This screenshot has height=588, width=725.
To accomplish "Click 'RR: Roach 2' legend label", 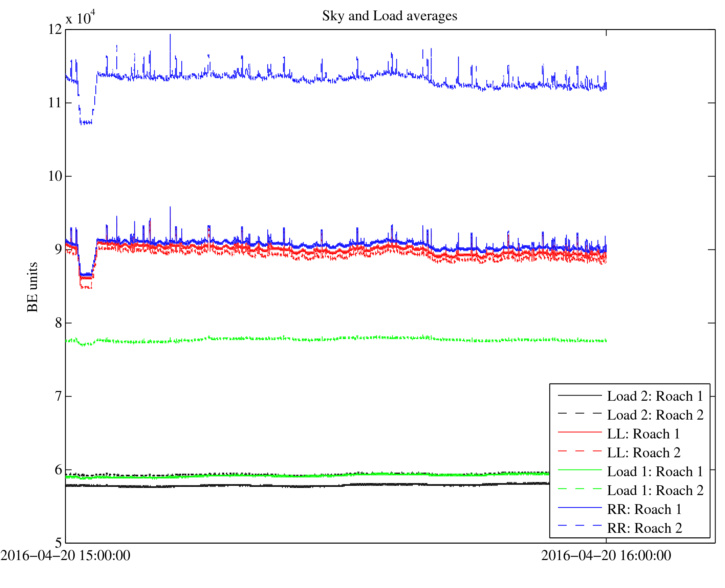I will point(644,528).
